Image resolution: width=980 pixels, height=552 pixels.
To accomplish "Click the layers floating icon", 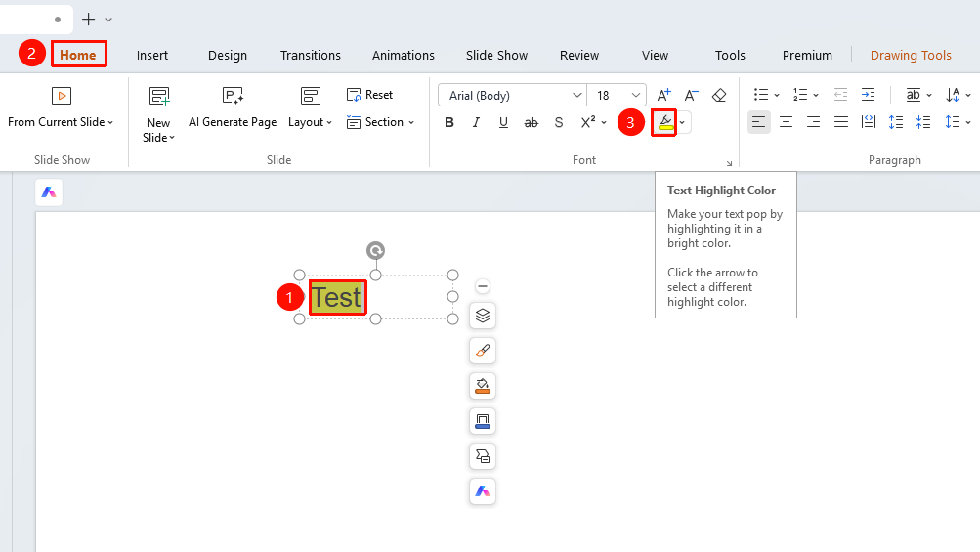I will 483,316.
